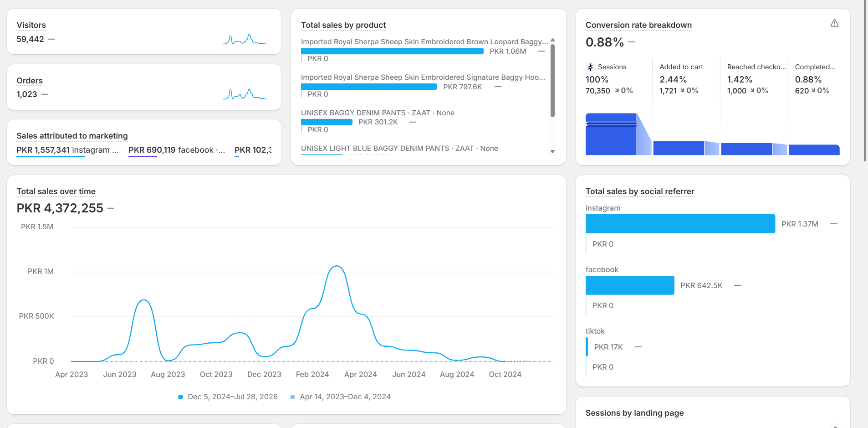
Task: Toggle the Dec 5, 2024–Jul 28, 2026 legend
Action: pos(228,397)
